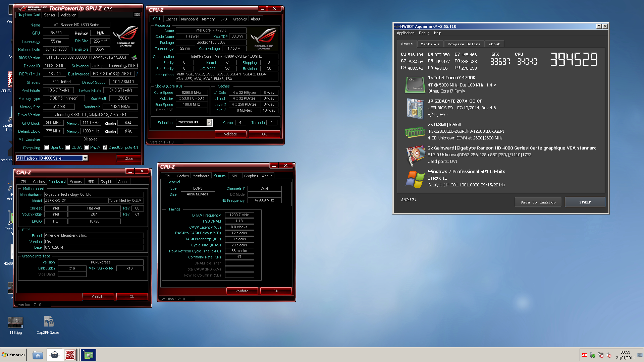Open the Processor #1 selection dropdown
This screenshot has width=644, height=362.
click(x=209, y=123)
